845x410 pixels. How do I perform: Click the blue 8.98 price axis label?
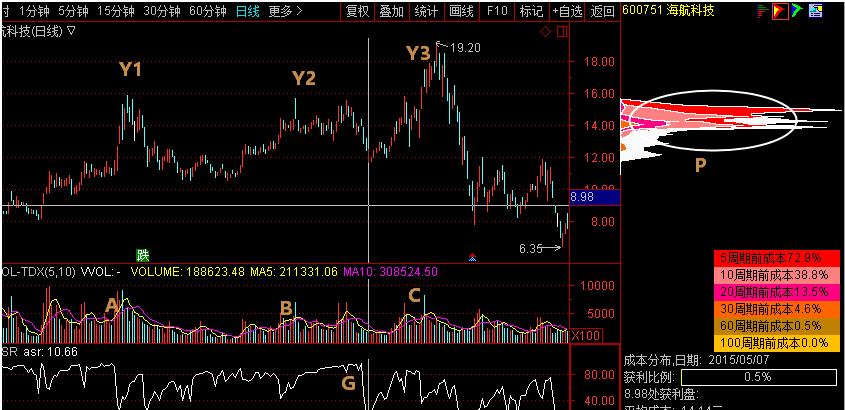(x=595, y=197)
